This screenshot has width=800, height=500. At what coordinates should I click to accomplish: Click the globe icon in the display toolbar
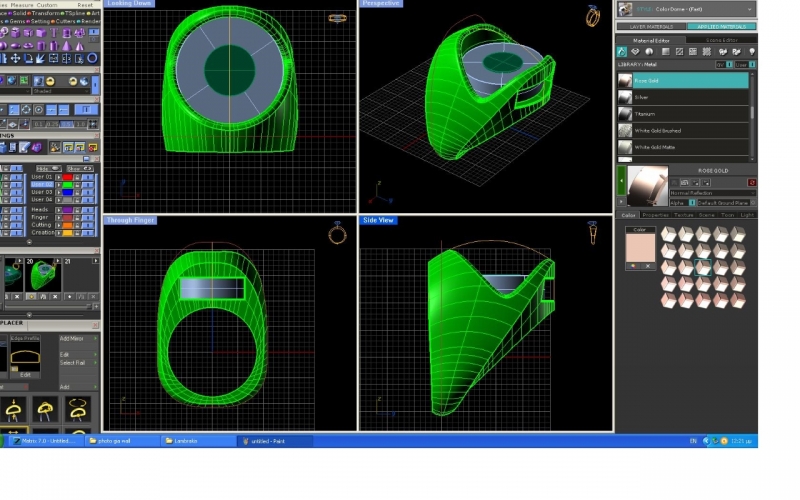coord(12,81)
